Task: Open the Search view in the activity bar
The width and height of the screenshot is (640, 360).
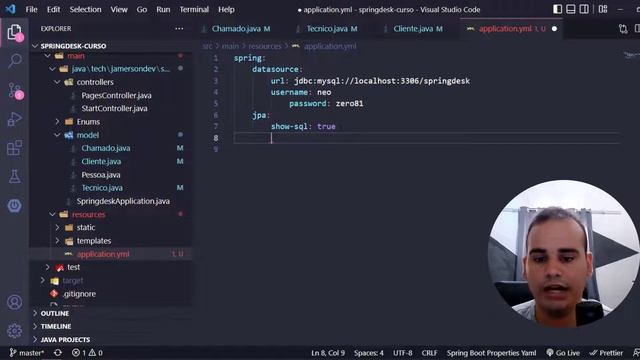Action: [x=15, y=60]
